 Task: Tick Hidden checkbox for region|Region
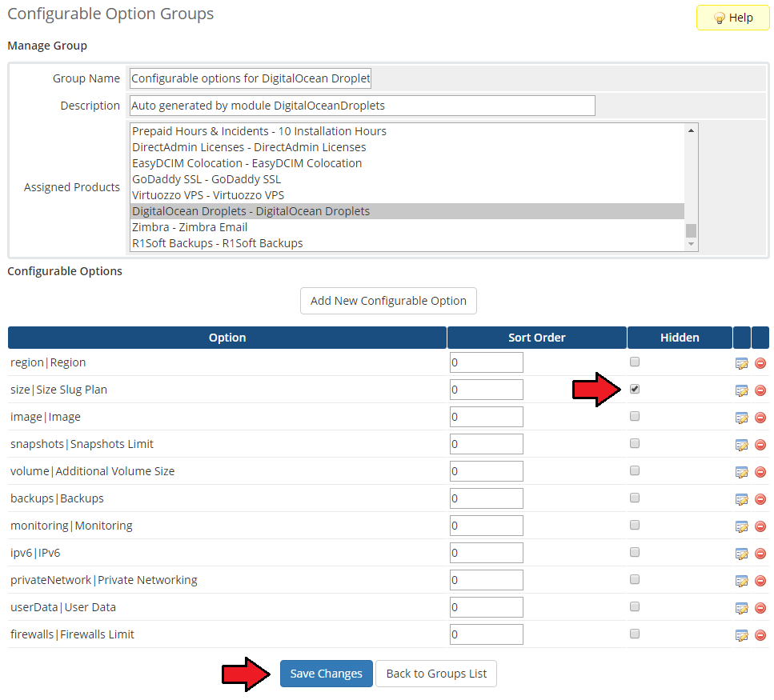click(635, 362)
